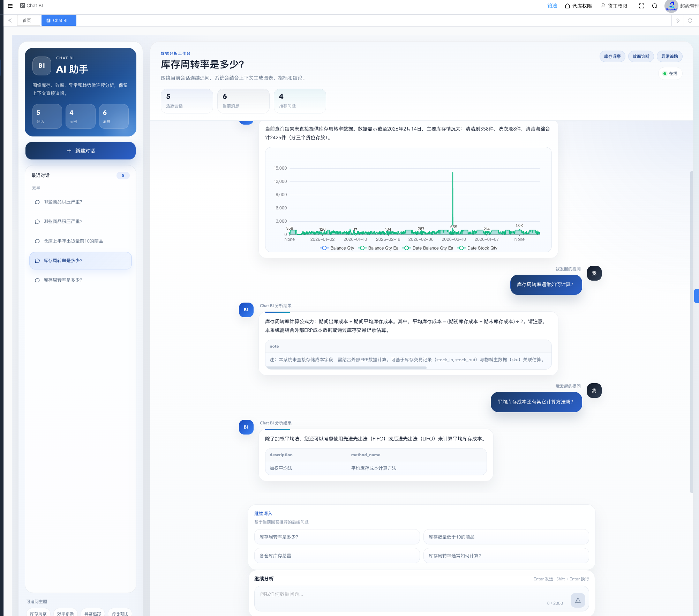This screenshot has height=616, width=699.
Task: Click the chat vertical scrollbar
Action: (x=691, y=332)
